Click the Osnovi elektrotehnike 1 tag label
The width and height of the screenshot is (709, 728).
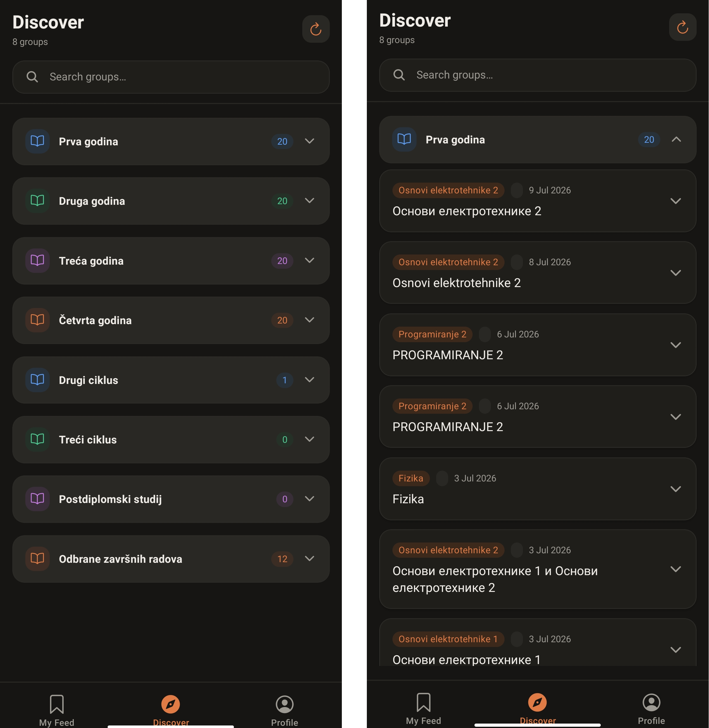448,639
